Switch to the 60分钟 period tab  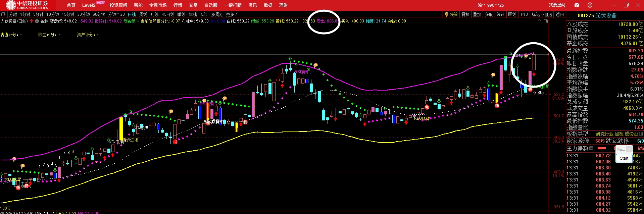click(99, 14)
